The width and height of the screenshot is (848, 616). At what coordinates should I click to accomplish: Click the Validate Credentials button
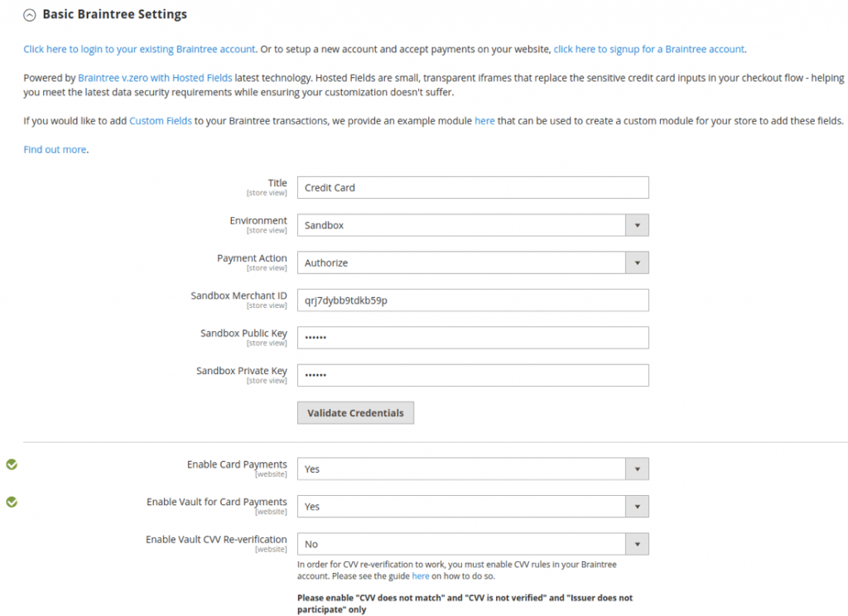point(355,412)
